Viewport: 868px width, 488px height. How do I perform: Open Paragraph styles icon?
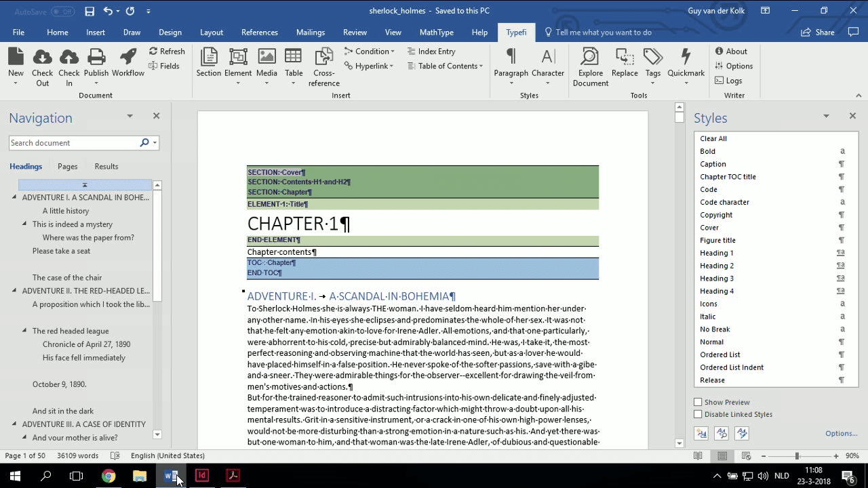click(x=511, y=57)
